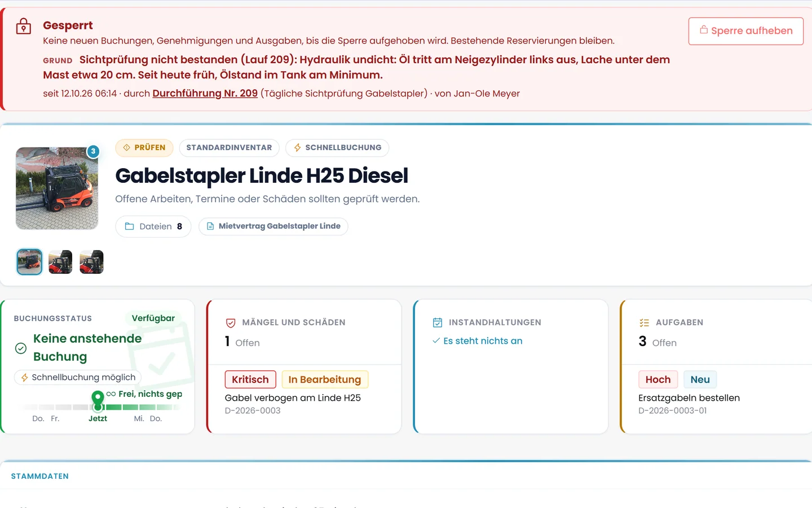Image resolution: width=812 pixels, height=508 pixels.
Task: Click the STANDARDINVENTAR tag
Action: click(229, 147)
